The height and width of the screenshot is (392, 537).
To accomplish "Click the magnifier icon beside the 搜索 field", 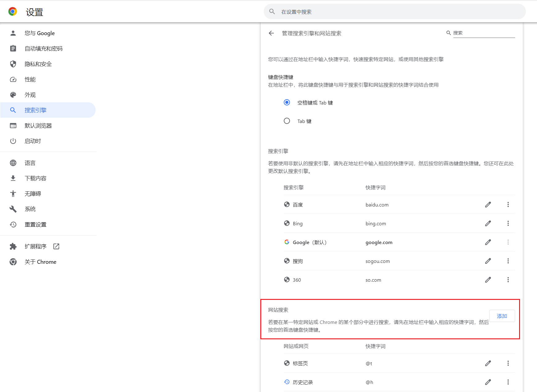I will pyautogui.click(x=448, y=33).
